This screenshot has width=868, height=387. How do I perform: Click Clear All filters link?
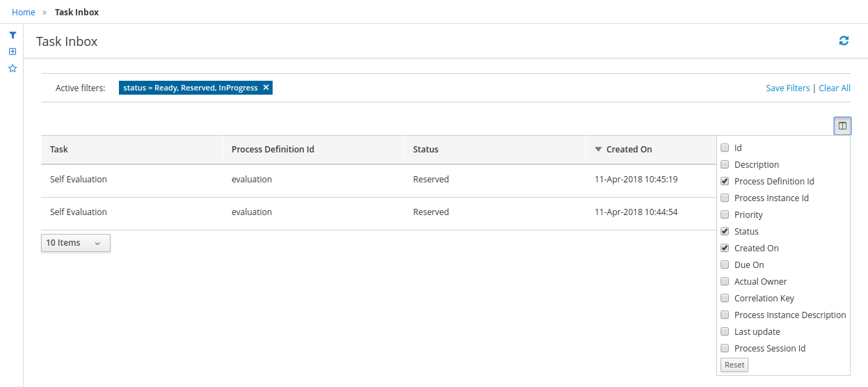[x=834, y=88]
